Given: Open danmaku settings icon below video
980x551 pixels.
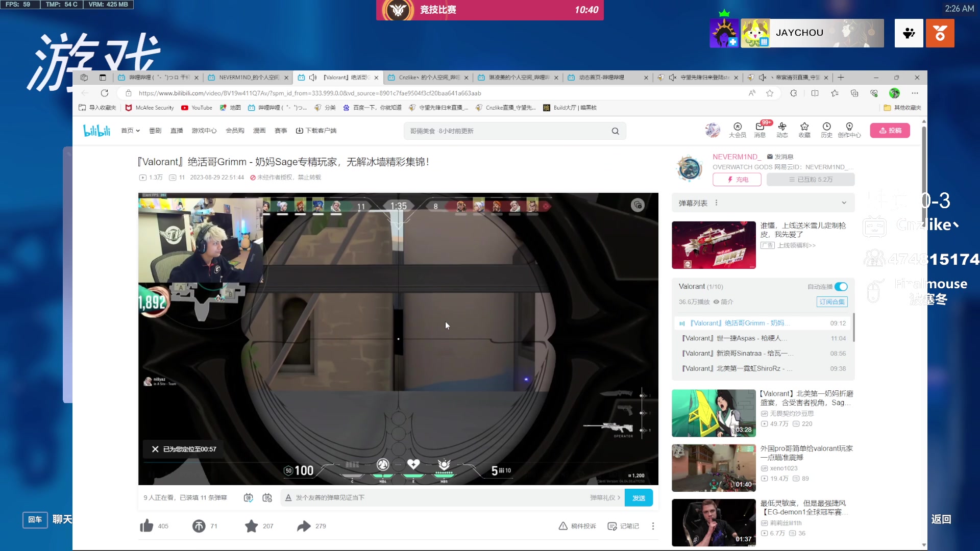Looking at the screenshot, I should tap(267, 497).
